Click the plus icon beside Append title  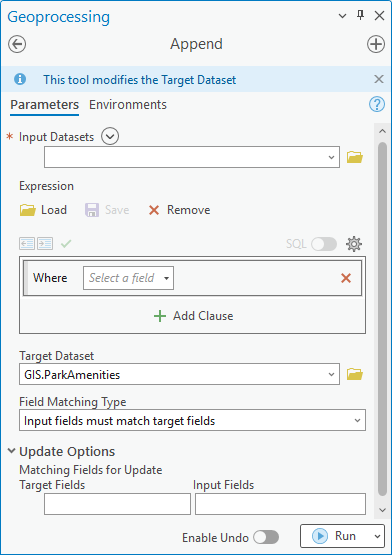376,45
